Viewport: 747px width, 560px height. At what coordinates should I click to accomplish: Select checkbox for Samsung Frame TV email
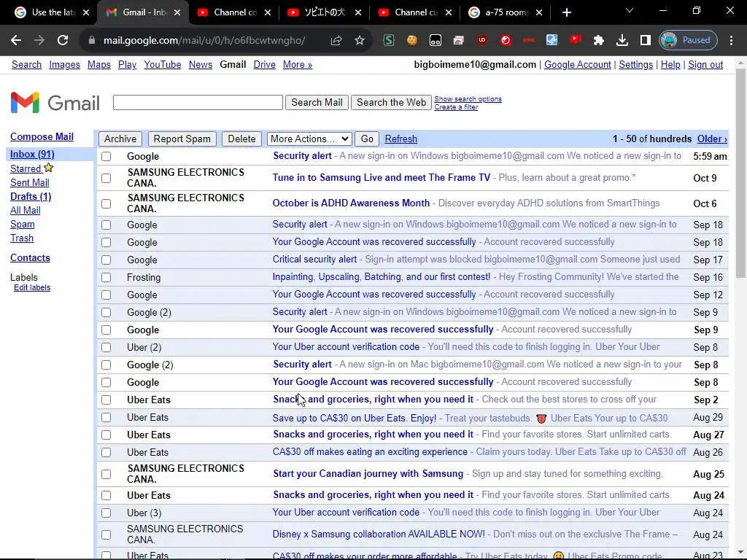tap(107, 178)
